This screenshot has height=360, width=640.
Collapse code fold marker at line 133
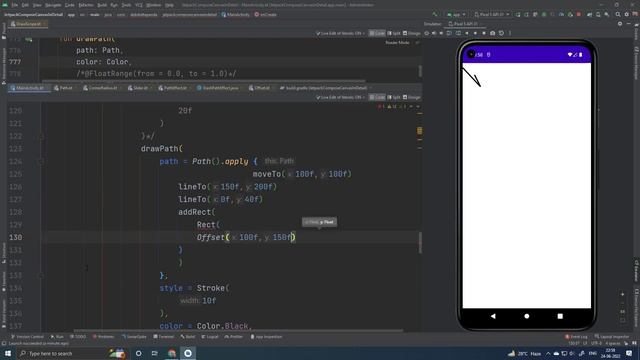point(41,276)
